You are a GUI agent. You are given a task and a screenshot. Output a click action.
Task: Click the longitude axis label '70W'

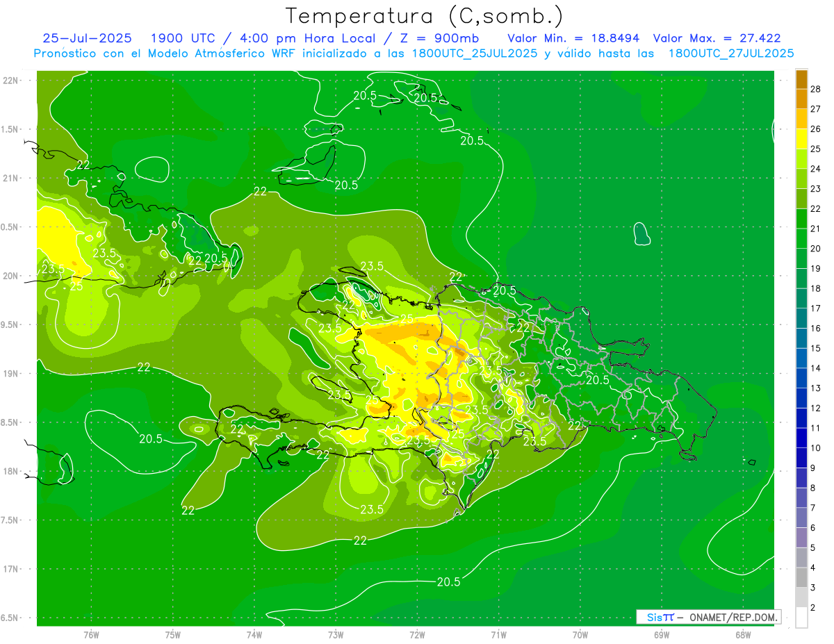tap(580, 635)
